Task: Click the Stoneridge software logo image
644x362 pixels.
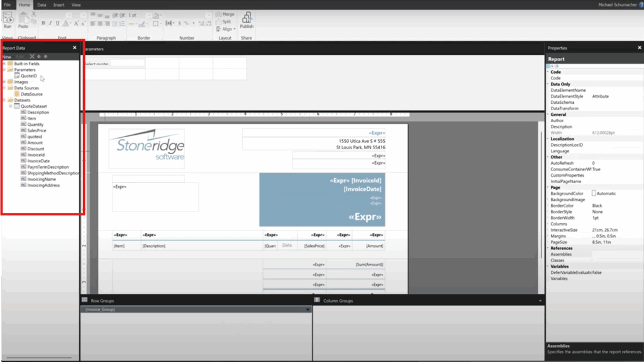Action: (147, 149)
